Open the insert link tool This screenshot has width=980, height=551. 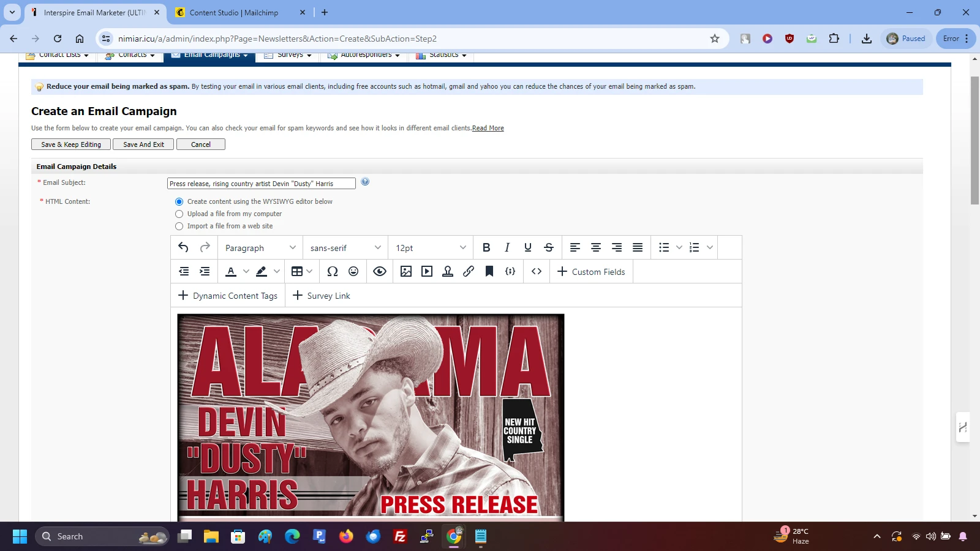coord(469,271)
